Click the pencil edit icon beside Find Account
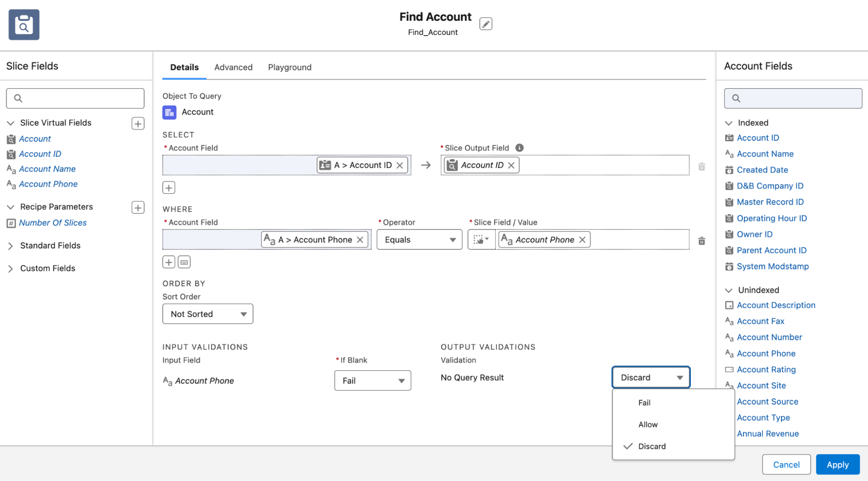Viewport: 868px width, 481px height. [x=485, y=24]
